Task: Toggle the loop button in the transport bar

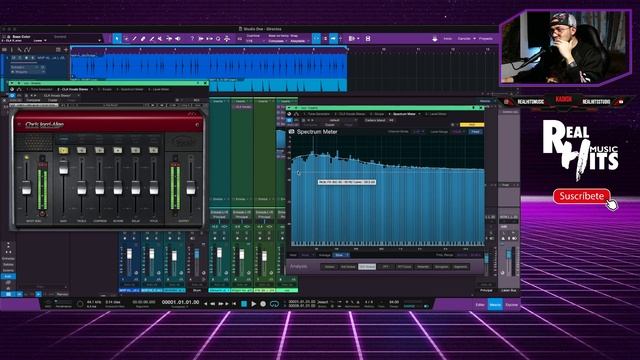Action: pos(274,304)
